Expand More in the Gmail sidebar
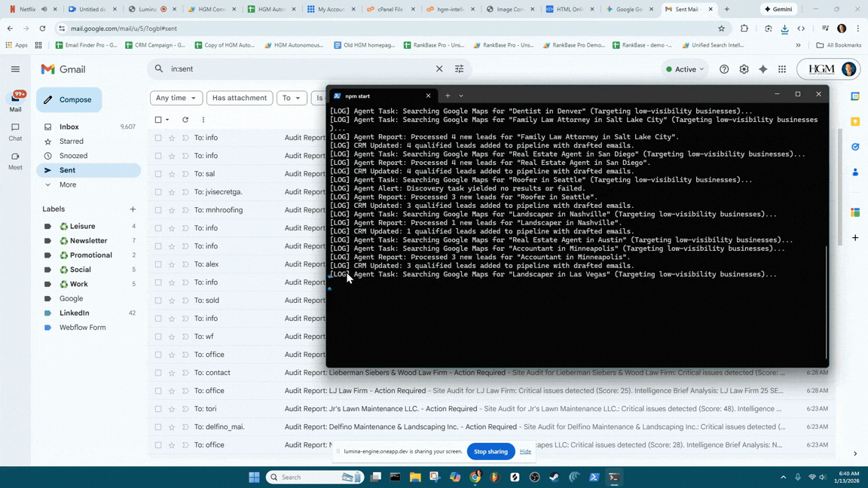The width and height of the screenshot is (868, 488). tap(68, 185)
